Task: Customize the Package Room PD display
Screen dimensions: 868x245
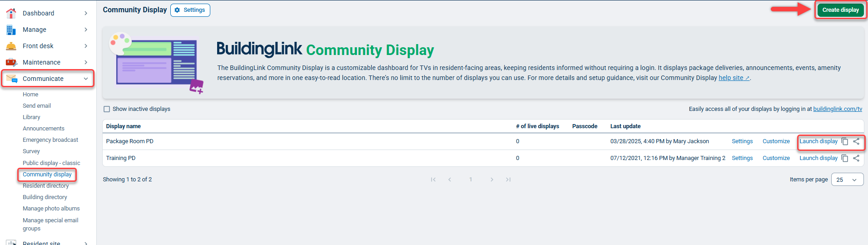Action: [x=776, y=141]
